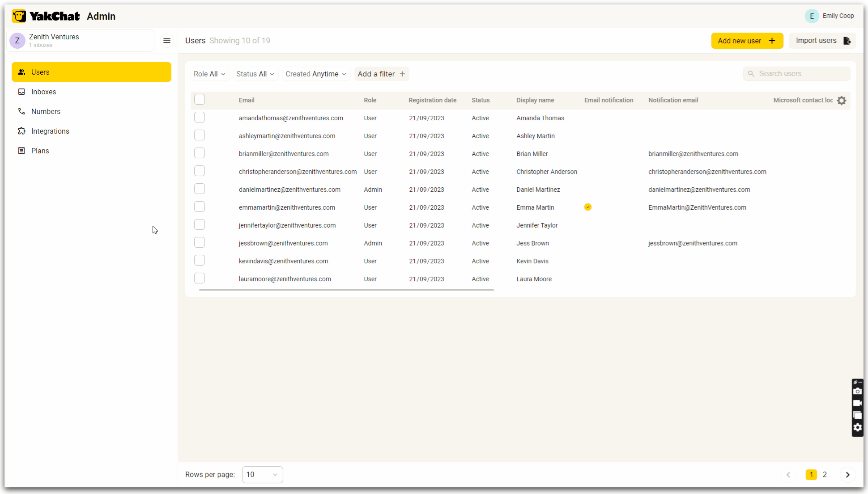The image size is (868, 494).
Task: Open Rows per page dropdown
Action: [x=262, y=475]
